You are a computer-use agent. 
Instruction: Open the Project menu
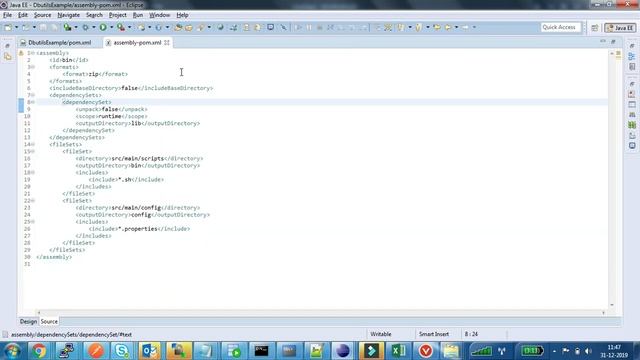point(118,15)
